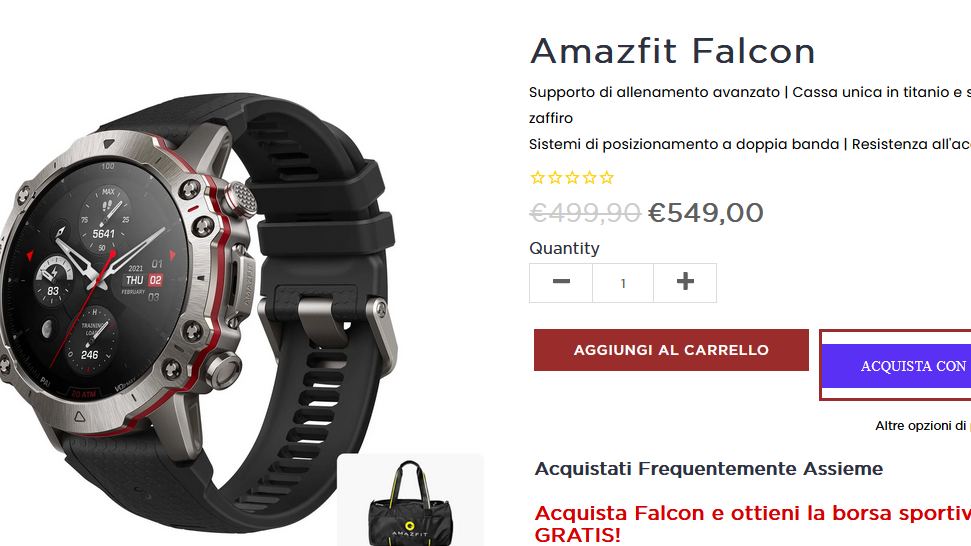Open the Amazfit sports bag thumbnail
The width and height of the screenshot is (971, 546).
tap(410, 500)
